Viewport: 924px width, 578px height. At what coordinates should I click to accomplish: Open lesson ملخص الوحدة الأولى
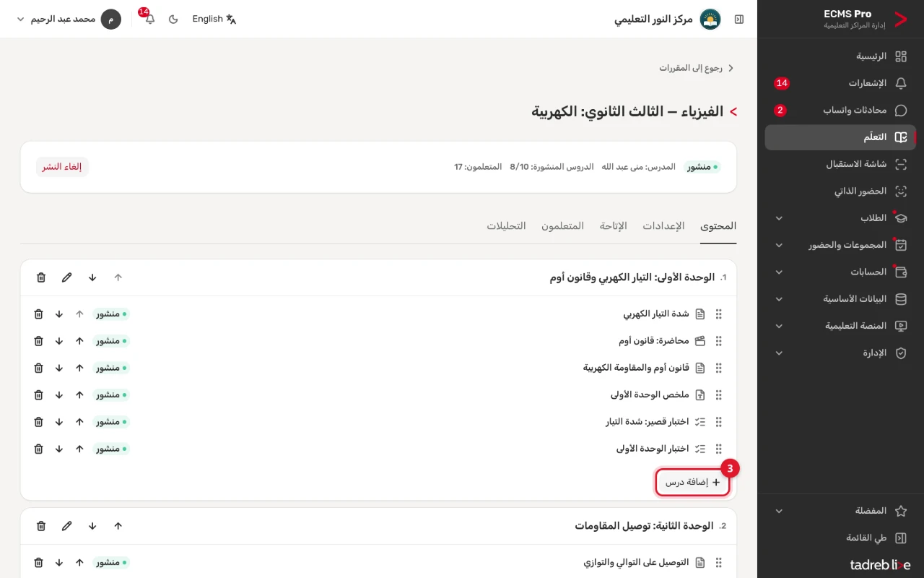650,395
